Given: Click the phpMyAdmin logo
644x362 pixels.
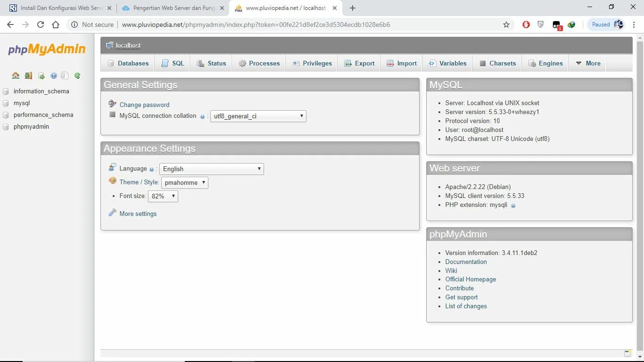Looking at the screenshot, I should click(47, 49).
